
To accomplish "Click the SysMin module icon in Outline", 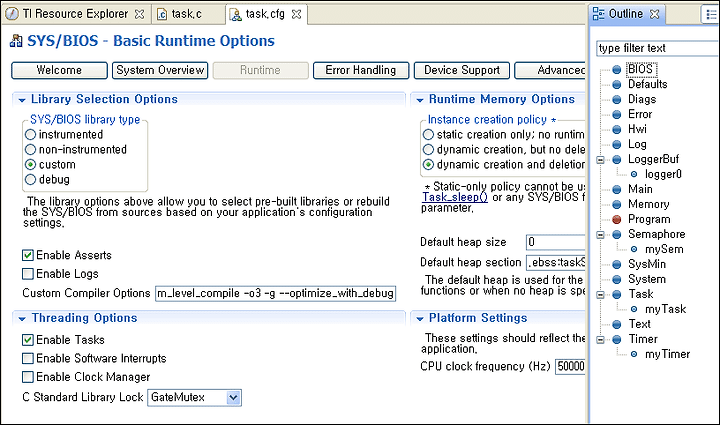I will tap(617, 264).
